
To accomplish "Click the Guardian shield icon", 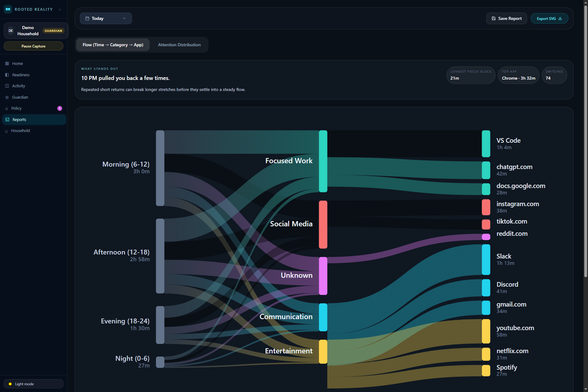I will point(7,97).
